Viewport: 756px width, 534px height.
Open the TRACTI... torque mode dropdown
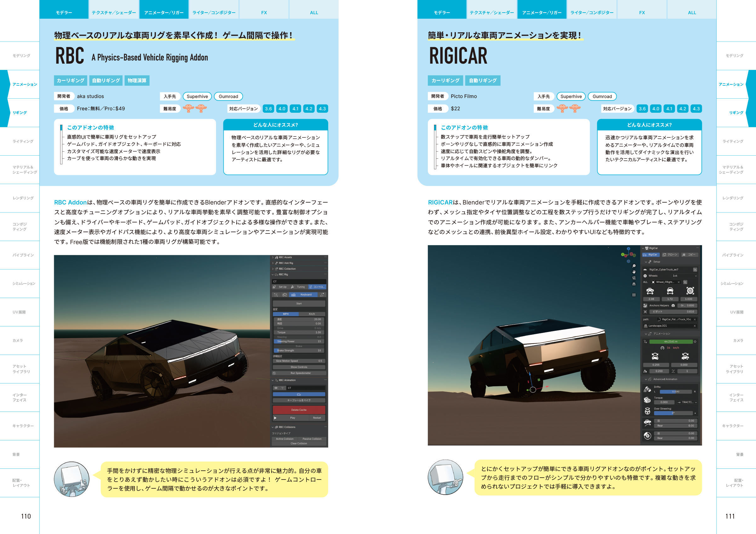tap(687, 402)
